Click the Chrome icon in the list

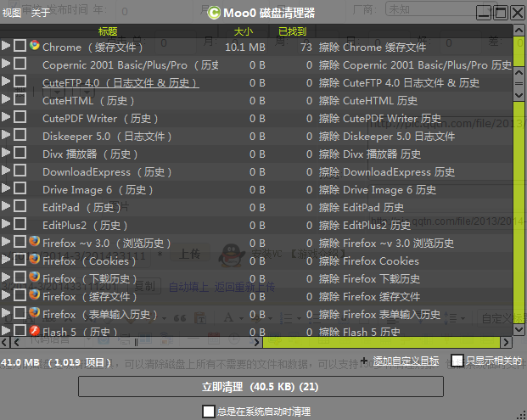click(x=34, y=46)
